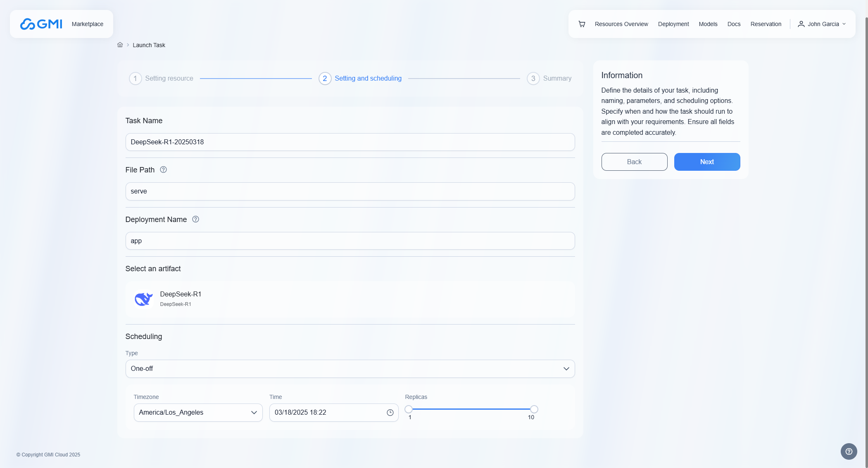
Task: Click the Deployment Name help icon
Action: click(x=196, y=219)
